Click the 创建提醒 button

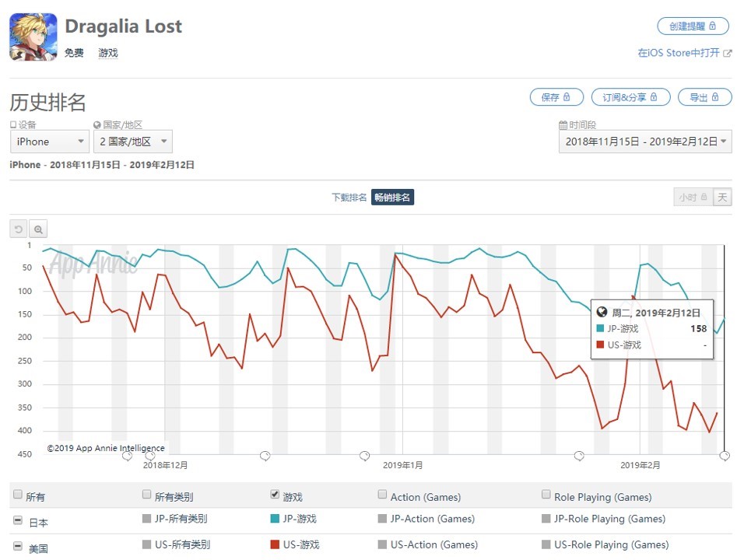coord(693,26)
